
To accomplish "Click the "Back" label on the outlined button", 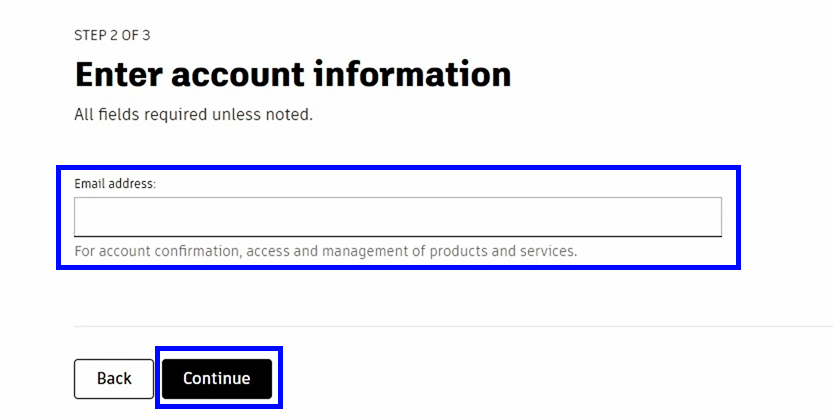I will coord(114,379).
